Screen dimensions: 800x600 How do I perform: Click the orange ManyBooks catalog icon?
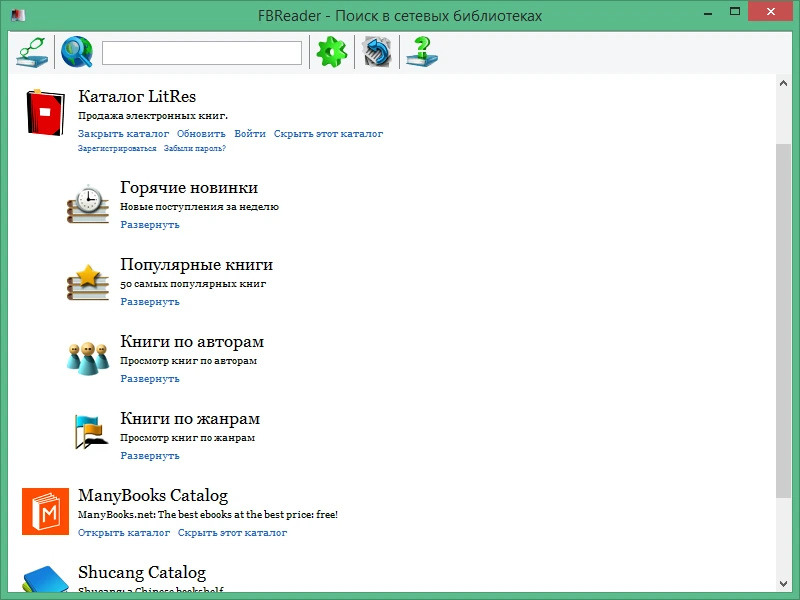[45, 511]
